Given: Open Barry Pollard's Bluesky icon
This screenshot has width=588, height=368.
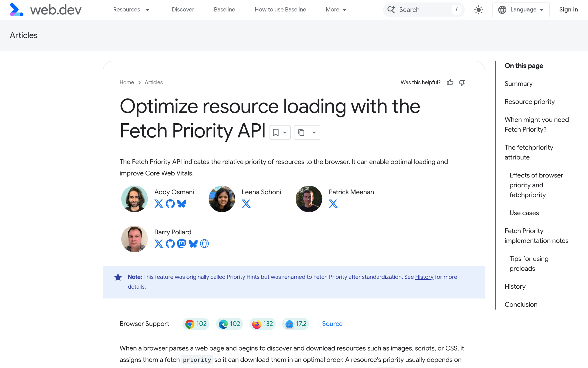Looking at the screenshot, I should tap(193, 243).
